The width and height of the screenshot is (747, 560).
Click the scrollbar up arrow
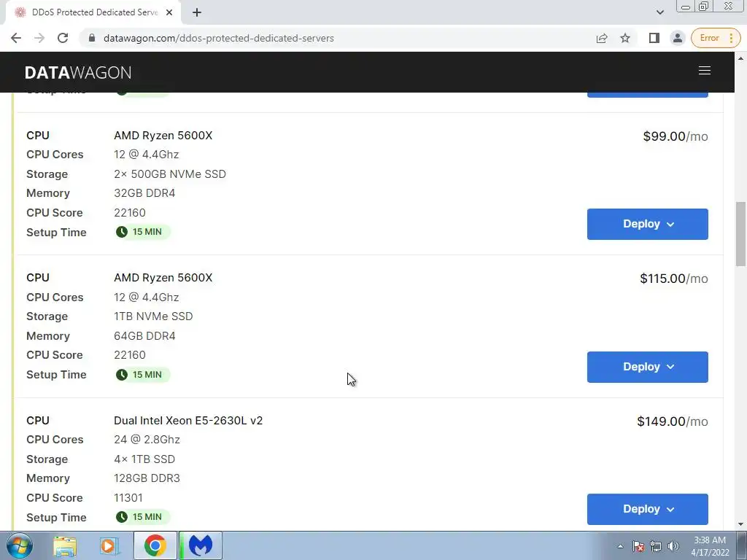(740, 58)
